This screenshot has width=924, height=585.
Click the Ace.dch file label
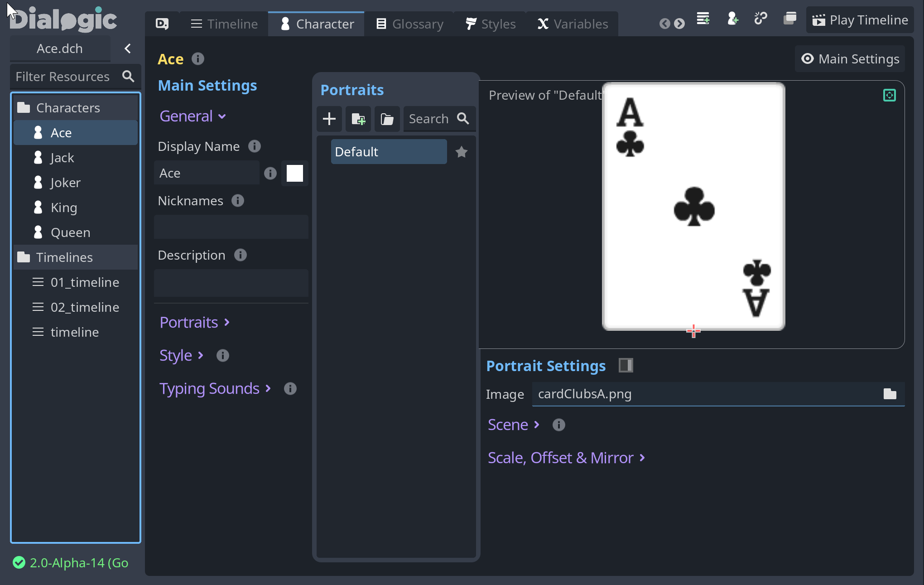click(60, 48)
